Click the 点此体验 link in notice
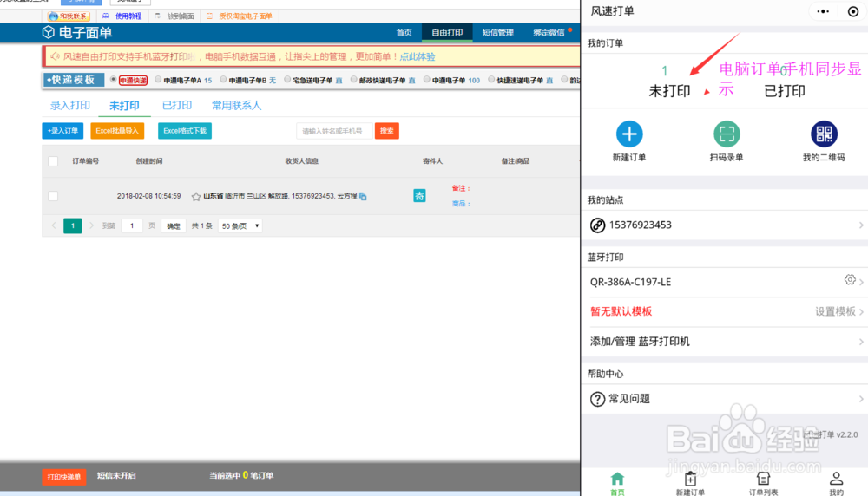 [x=418, y=56]
